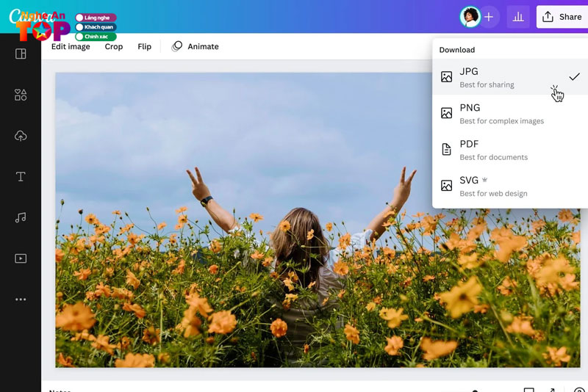Click Edit image in the toolbar
588x392 pixels.
(71, 46)
